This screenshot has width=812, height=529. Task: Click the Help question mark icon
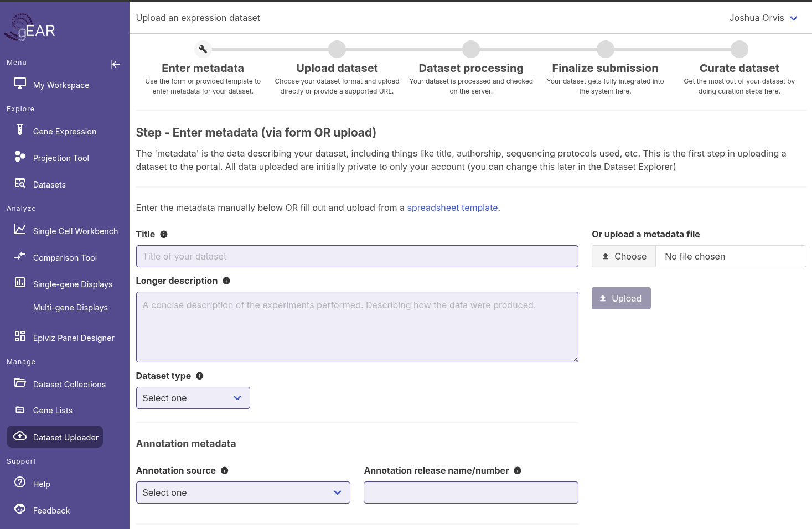[x=20, y=482]
